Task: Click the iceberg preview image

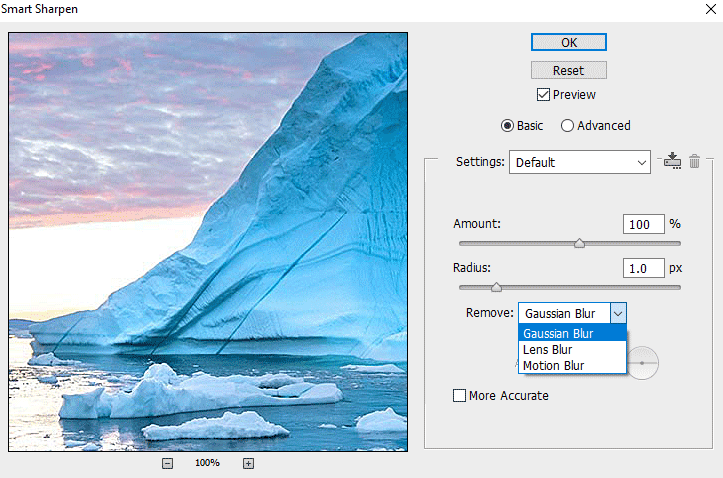Action: [x=208, y=242]
